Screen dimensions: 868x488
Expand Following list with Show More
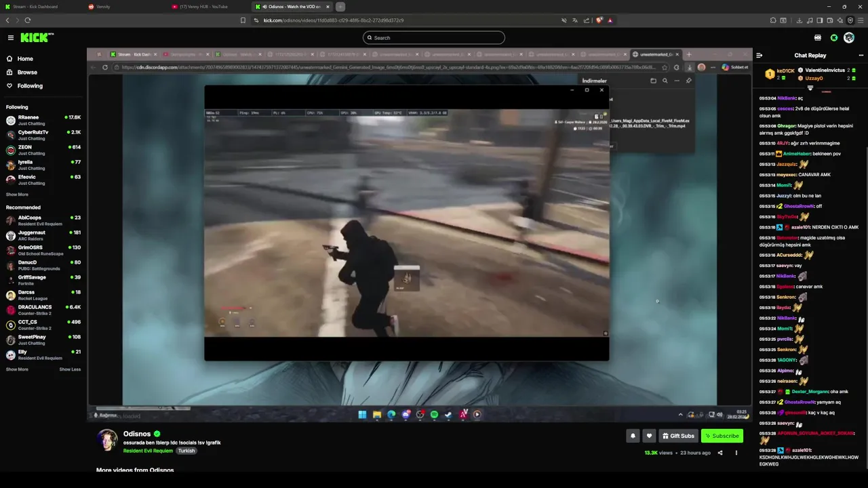click(17, 195)
